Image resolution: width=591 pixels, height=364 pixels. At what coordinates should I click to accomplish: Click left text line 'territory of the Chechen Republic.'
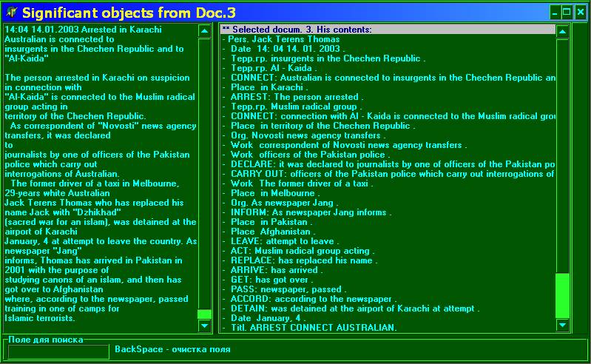coord(75,116)
